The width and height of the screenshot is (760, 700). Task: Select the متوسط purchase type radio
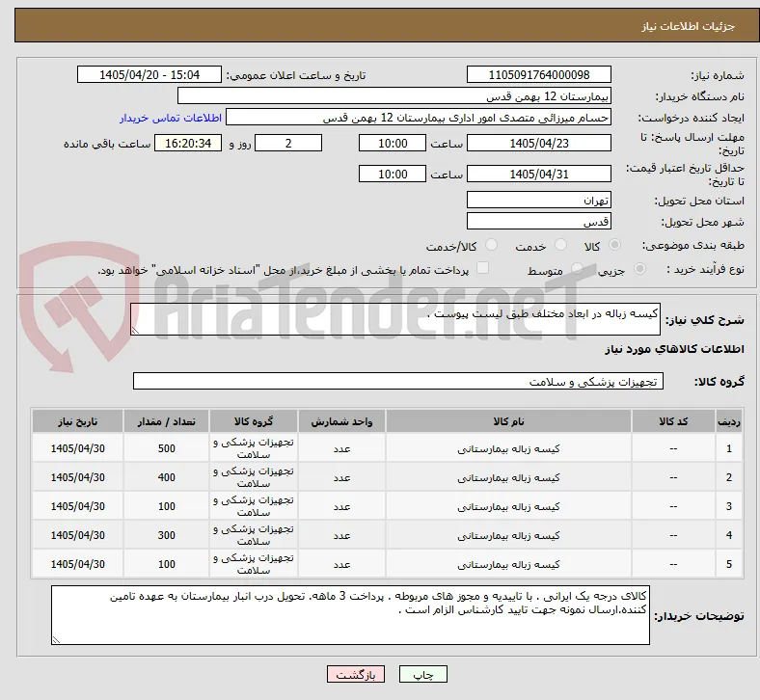(577, 269)
